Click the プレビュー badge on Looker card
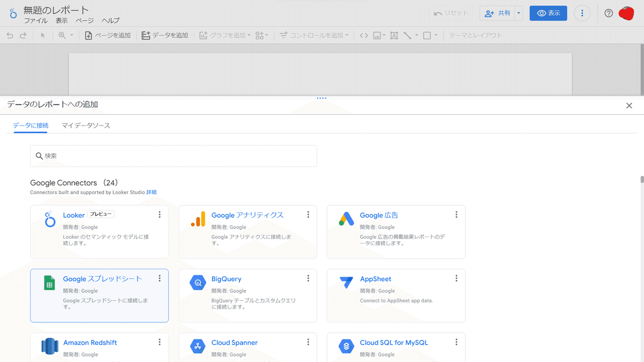This screenshot has height=362, width=644. [101, 214]
